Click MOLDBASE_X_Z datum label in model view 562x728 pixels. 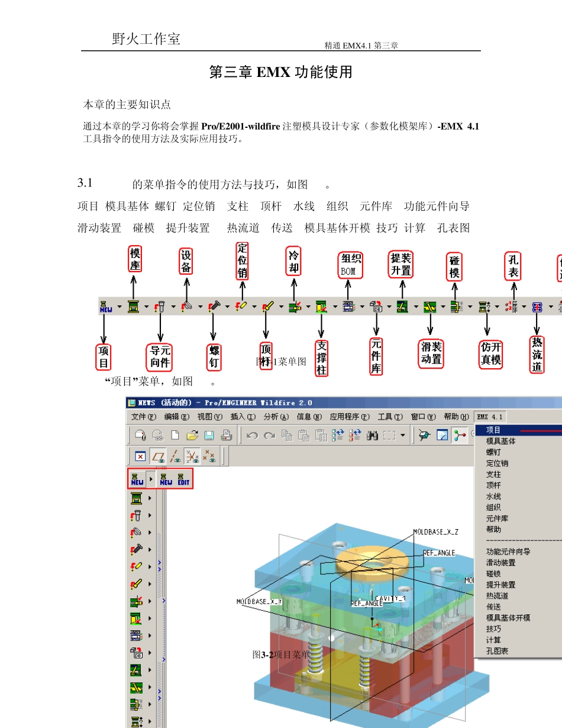435,531
